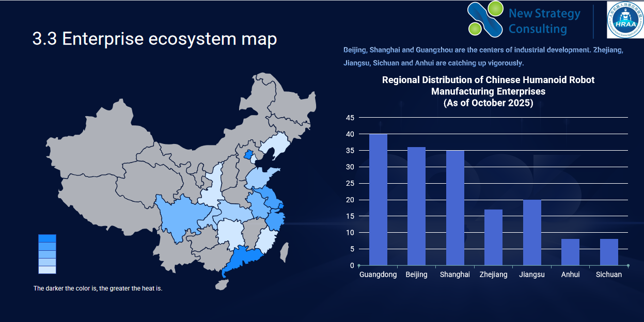Select the gray Xinjiang region on map

[x=88, y=150]
